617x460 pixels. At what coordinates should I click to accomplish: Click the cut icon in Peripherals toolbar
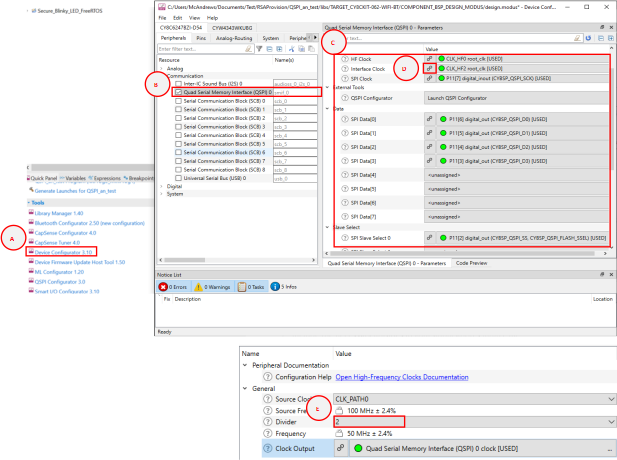point(292,49)
